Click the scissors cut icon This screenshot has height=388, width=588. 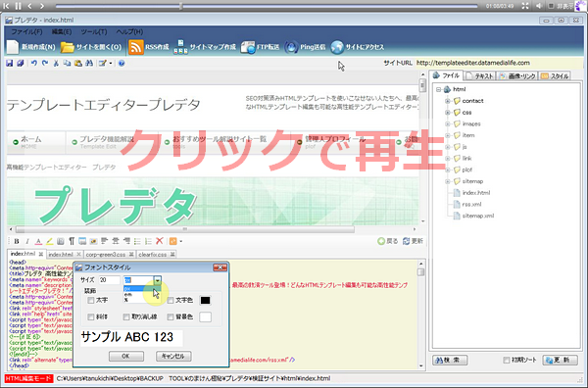(x=56, y=63)
